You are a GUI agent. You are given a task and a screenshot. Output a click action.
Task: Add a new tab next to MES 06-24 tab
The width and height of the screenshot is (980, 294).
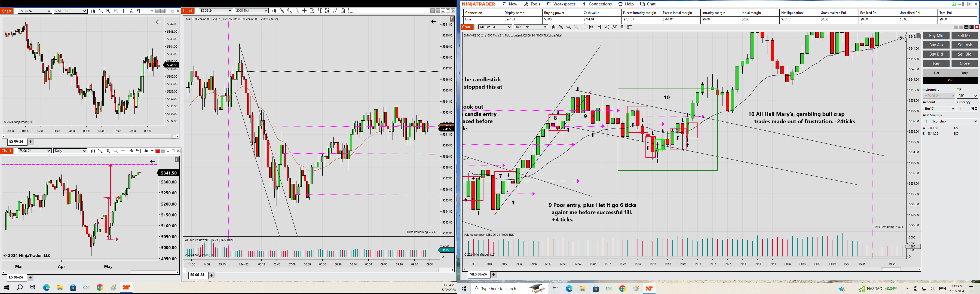(x=494, y=275)
